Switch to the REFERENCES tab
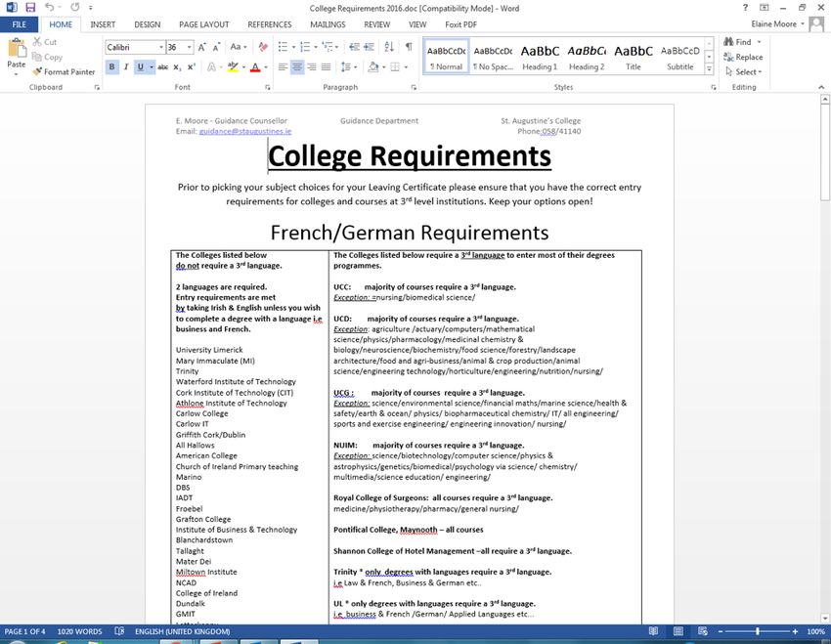 pyautogui.click(x=270, y=24)
